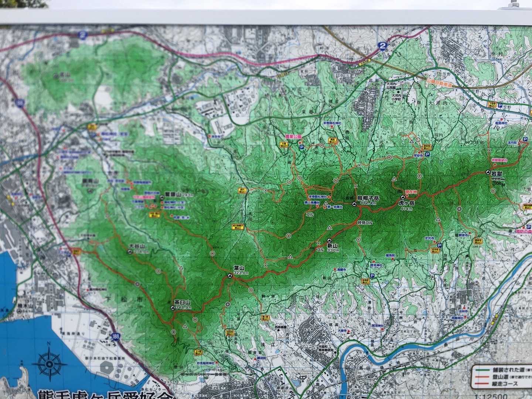Click the 岩獄 summit marker icon
Viewport: 532px width, 399px height.
[x=487, y=173]
